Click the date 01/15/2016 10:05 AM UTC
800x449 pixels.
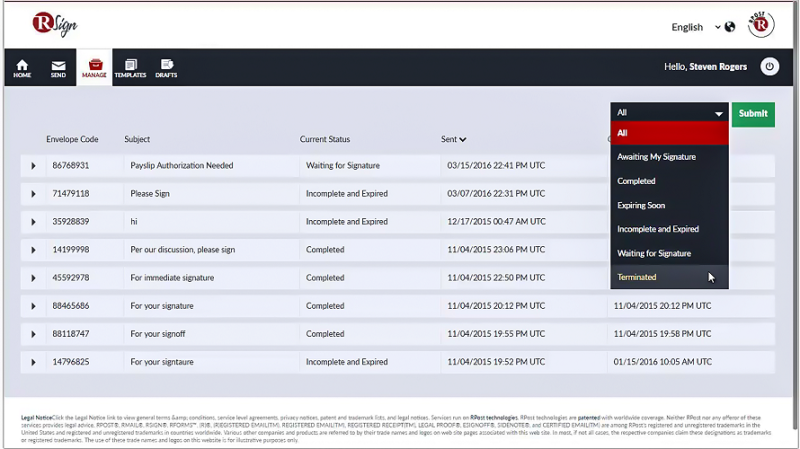coord(662,362)
